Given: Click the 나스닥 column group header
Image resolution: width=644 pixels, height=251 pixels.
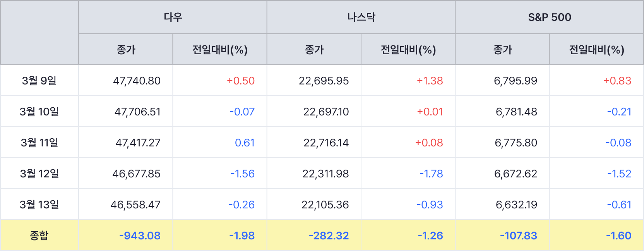Looking at the screenshot, I should pos(361,17).
